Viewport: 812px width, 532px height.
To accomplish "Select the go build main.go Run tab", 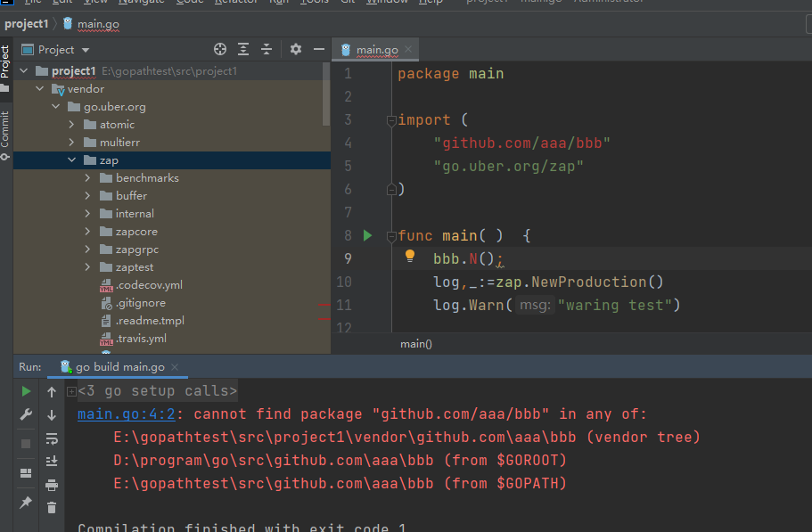I will point(119,367).
